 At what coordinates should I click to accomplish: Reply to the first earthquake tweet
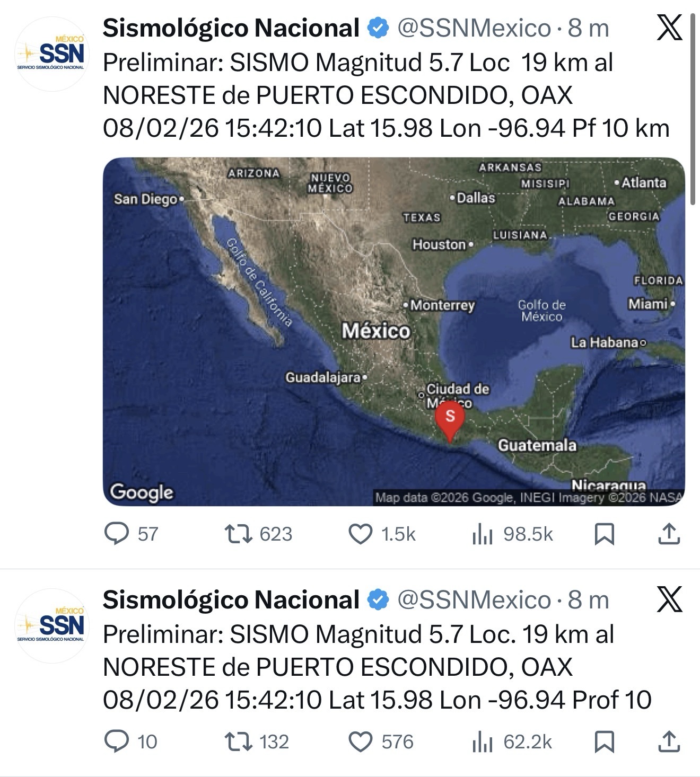click(117, 534)
